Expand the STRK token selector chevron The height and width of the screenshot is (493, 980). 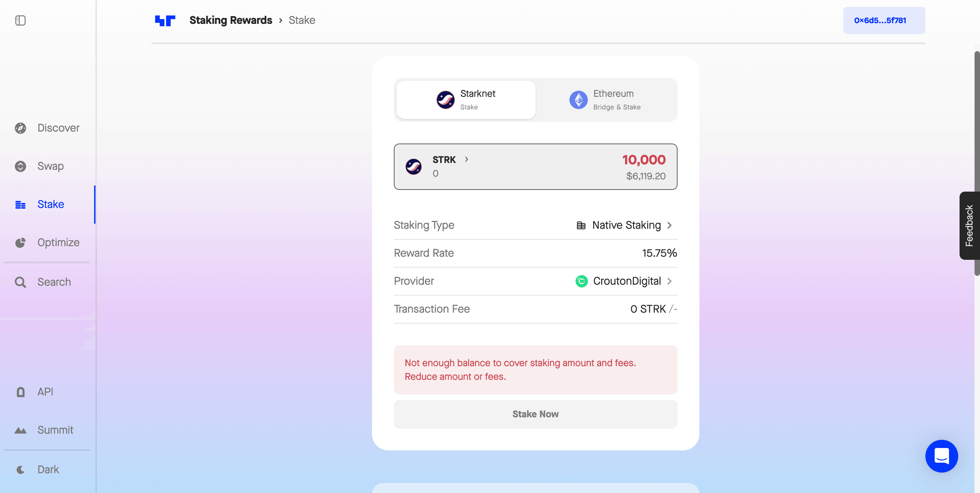[x=468, y=159]
